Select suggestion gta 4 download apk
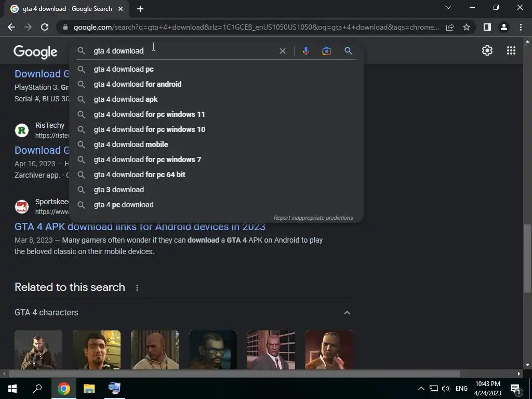The width and height of the screenshot is (532, 399). [217, 99]
